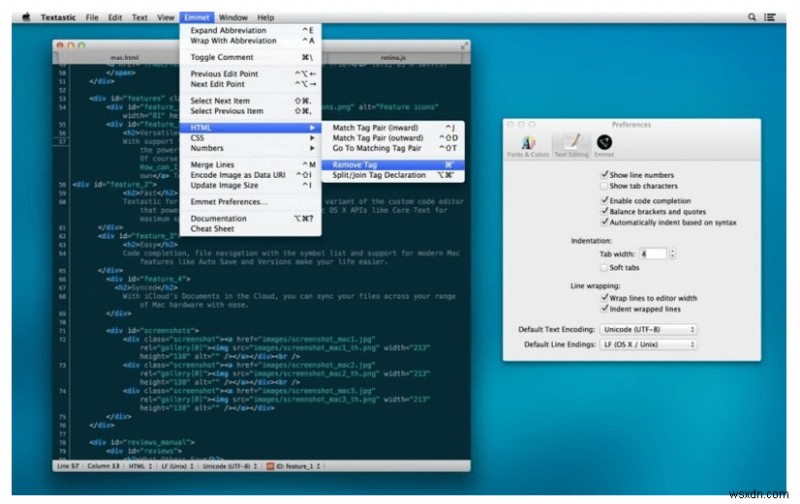800x504 pixels.
Task: Select Split/Join Tag Declaration
Action: point(393,175)
